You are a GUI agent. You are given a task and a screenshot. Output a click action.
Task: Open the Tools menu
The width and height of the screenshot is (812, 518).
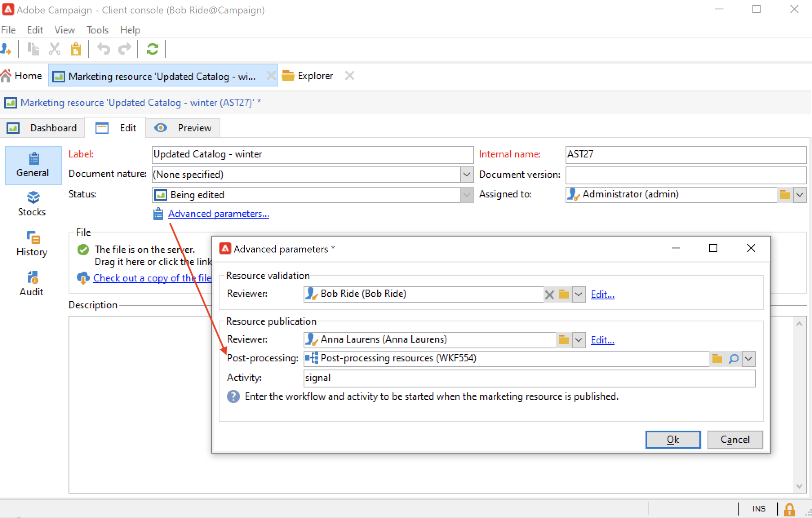point(97,30)
